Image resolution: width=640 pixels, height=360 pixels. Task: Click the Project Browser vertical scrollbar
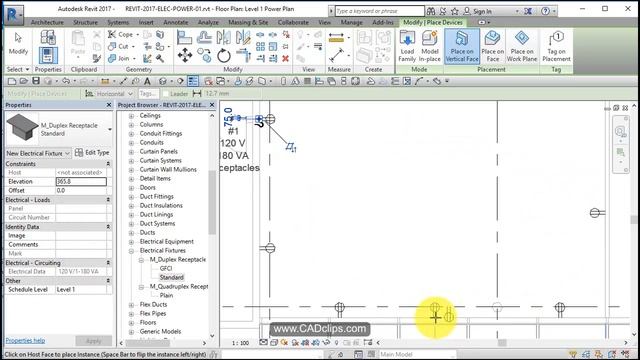tap(212, 202)
